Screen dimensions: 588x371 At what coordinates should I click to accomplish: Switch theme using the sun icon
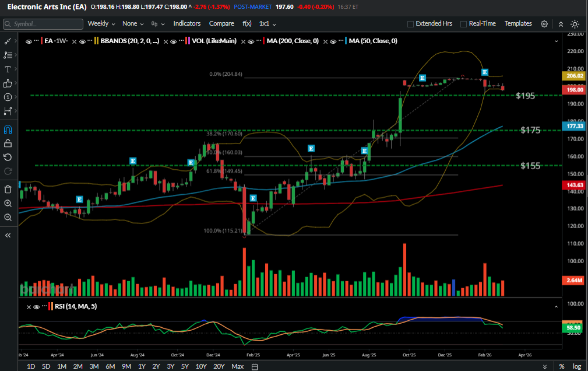[575, 24]
